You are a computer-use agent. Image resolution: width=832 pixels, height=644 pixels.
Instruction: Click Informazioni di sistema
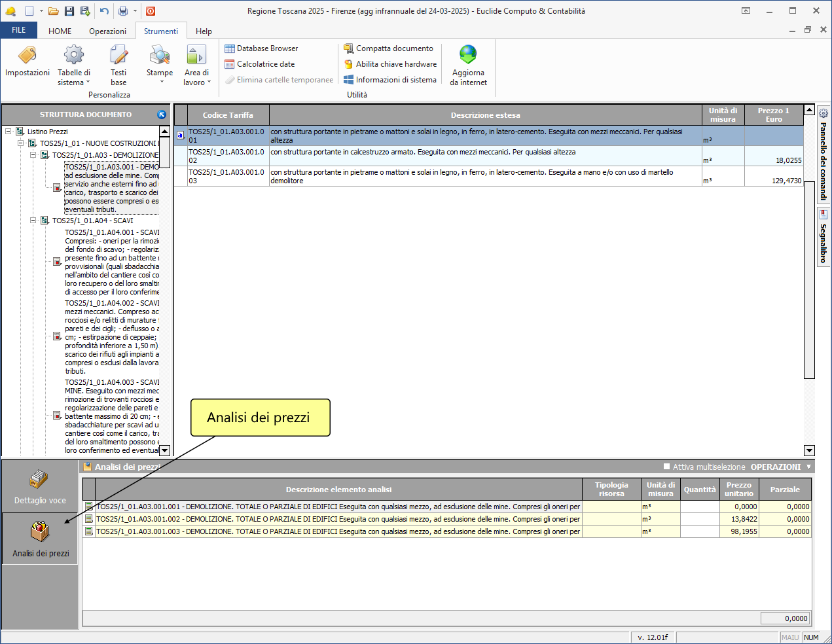390,80
